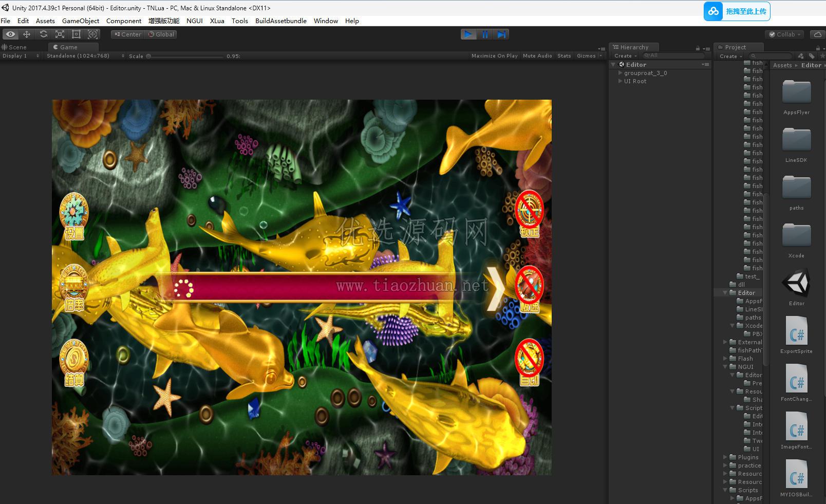The height and width of the screenshot is (504, 826).
Task: Focus the Hierarchy search field
Action: pos(673,55)
